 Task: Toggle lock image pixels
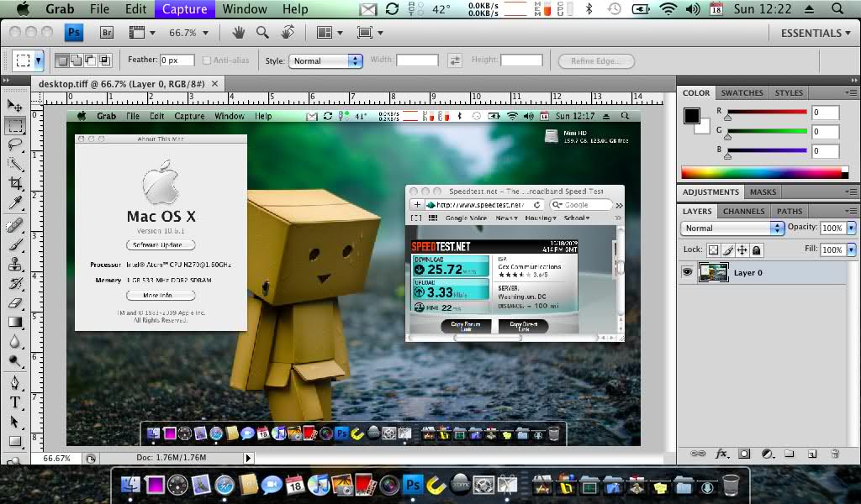tap(727, 250)
